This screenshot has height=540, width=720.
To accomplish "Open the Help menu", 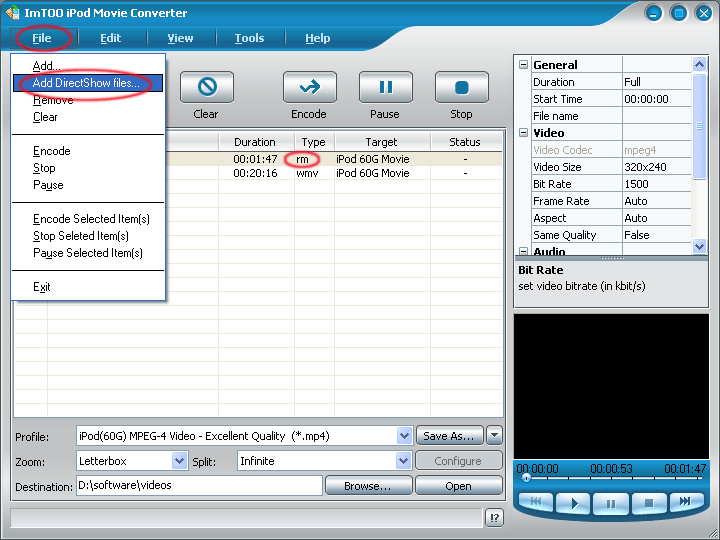I will [318, 38].
